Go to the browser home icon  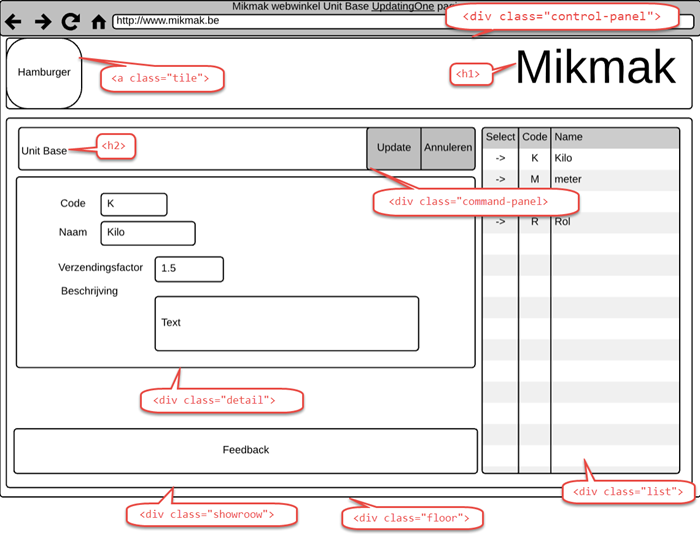[98, 21]
